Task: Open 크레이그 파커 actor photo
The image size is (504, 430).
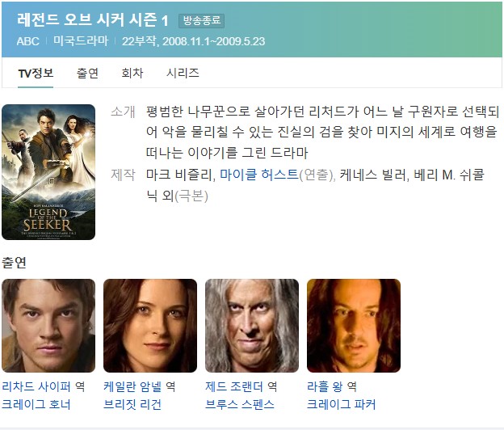Action: [x=354, y=326]
